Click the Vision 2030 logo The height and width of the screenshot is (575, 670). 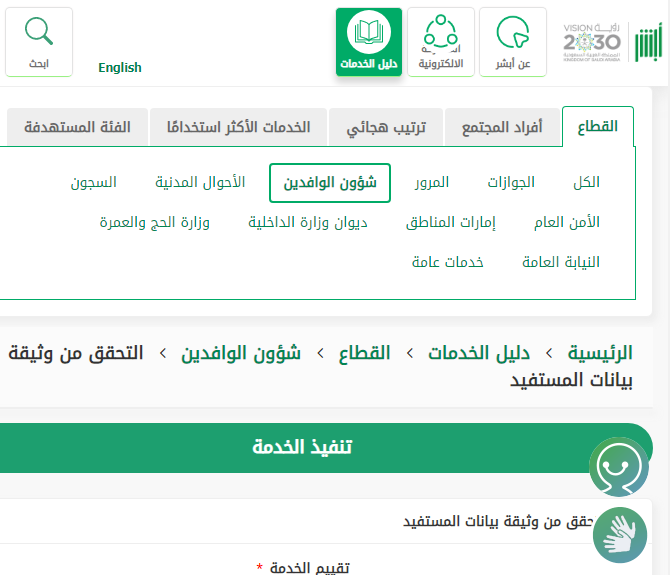pos(591,42)
